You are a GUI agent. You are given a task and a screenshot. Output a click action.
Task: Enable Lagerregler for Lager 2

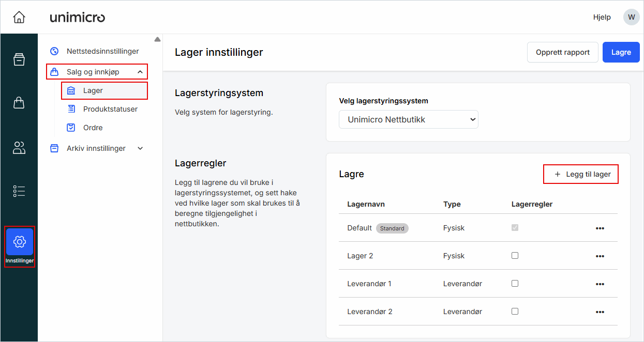tap(515, 256)
